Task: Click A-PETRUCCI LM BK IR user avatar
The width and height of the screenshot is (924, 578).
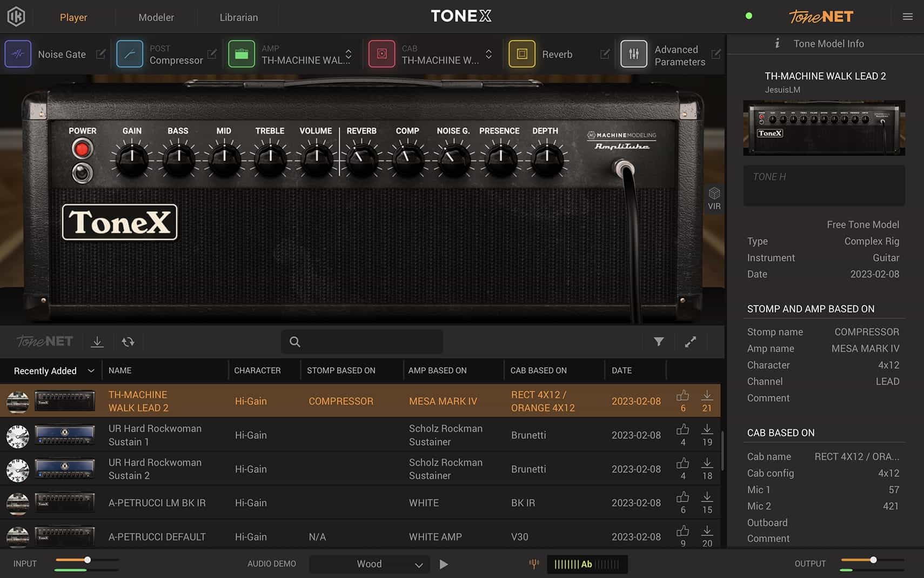Action: pos(18,503)
